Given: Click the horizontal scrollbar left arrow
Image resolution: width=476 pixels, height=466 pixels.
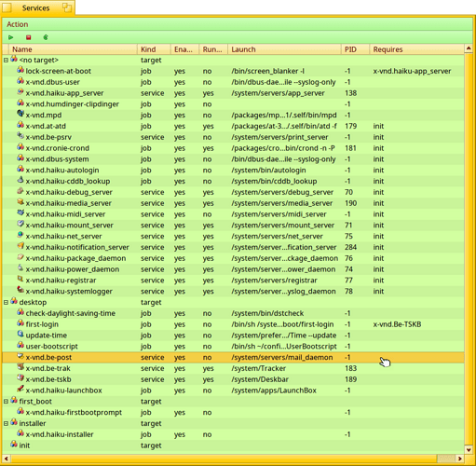Looking at the screenshot, I should (x=6, y=459).
